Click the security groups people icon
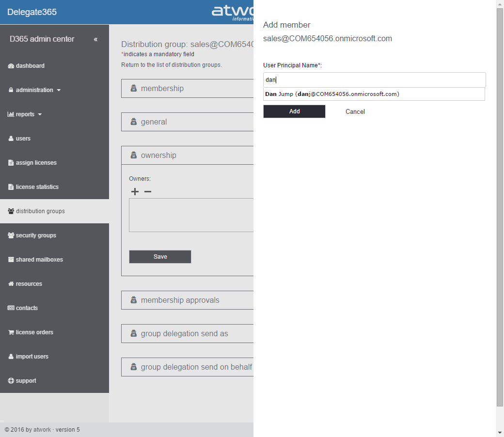The image size is (504, 437). pyautogui.click(x=11, y=235)
